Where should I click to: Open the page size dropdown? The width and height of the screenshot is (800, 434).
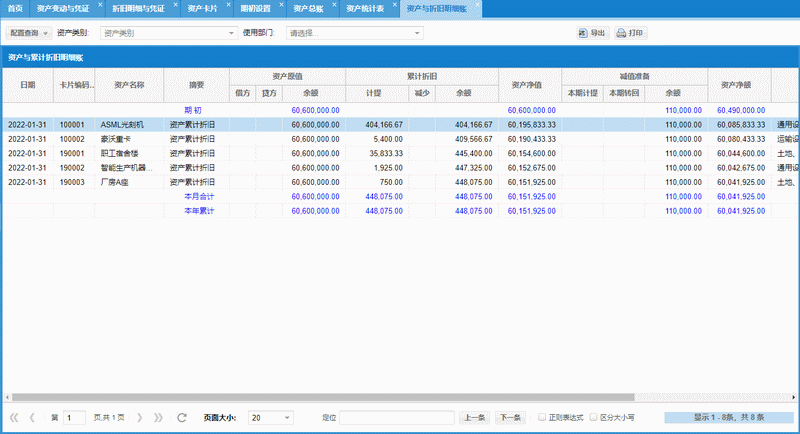[270, 418]
